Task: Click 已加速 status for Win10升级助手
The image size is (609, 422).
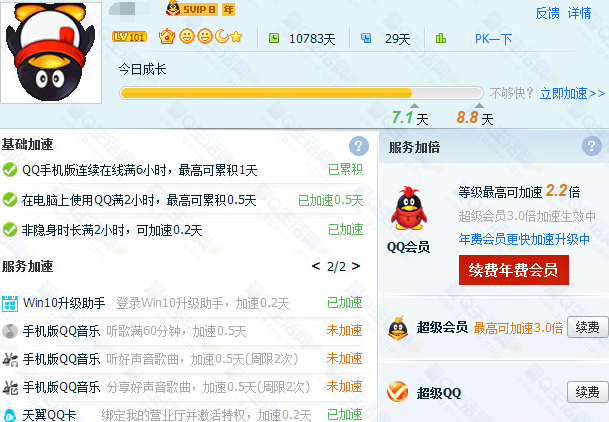Action: pyautogui.click(x=345, y=302)
